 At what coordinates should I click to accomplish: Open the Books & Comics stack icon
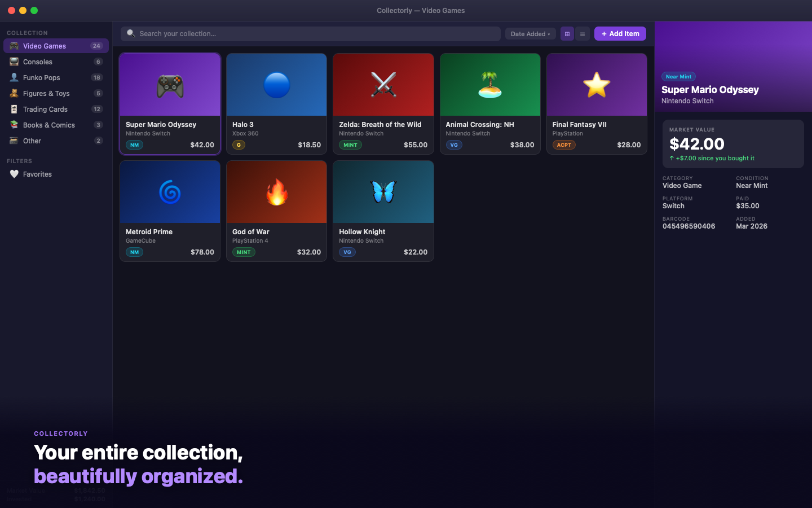tap(14, 125)
